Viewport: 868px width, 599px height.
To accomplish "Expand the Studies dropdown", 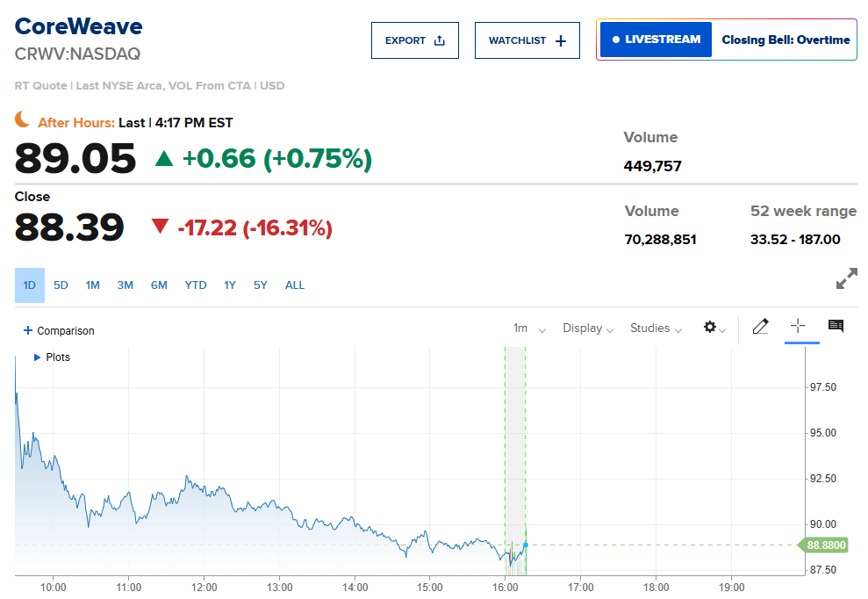I will (x=655, y=328).
